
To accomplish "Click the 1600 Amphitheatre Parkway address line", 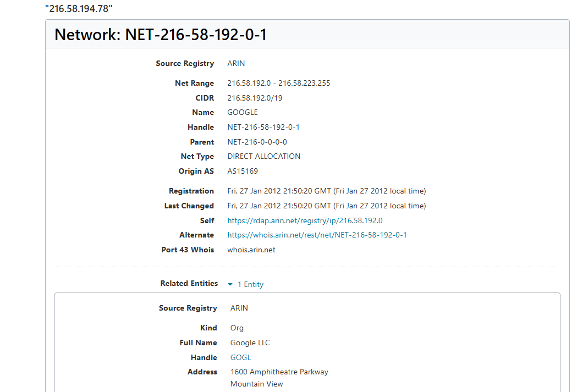I will 279,372.
